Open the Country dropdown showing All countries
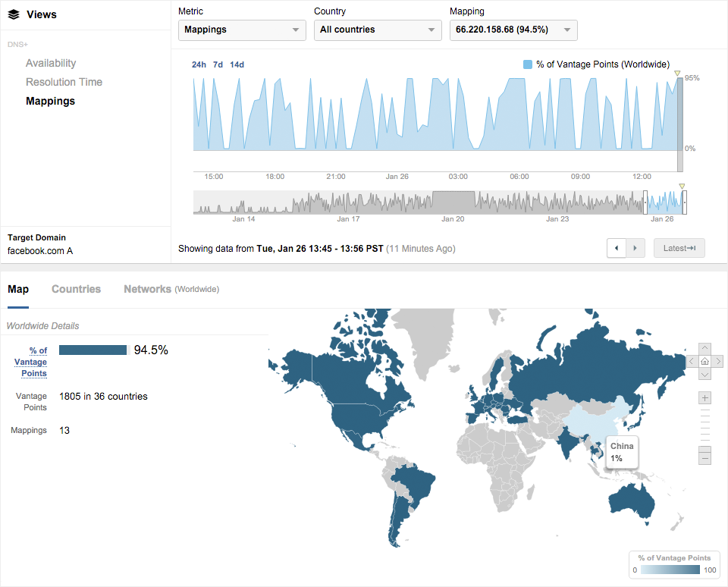The height and width of the screenshot is (587, 728). 378,30
